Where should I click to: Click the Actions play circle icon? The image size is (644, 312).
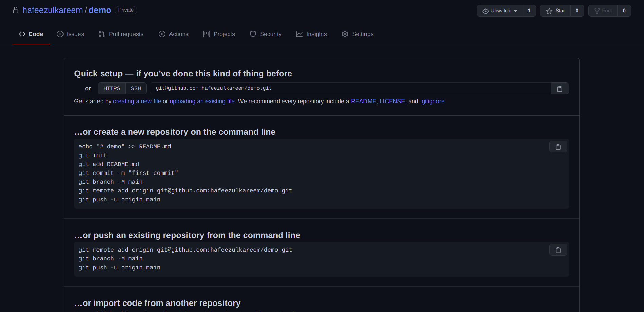[x=162, y=34]
